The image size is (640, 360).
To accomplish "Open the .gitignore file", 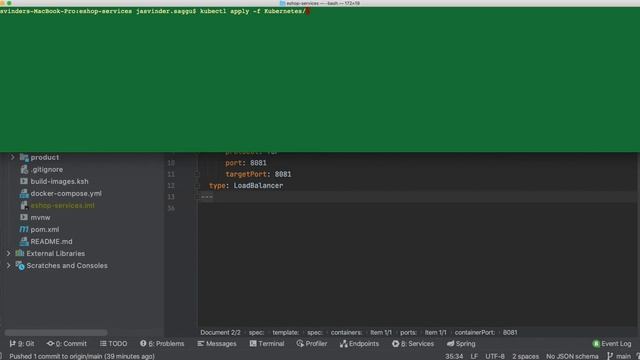I will click(47, 169).
